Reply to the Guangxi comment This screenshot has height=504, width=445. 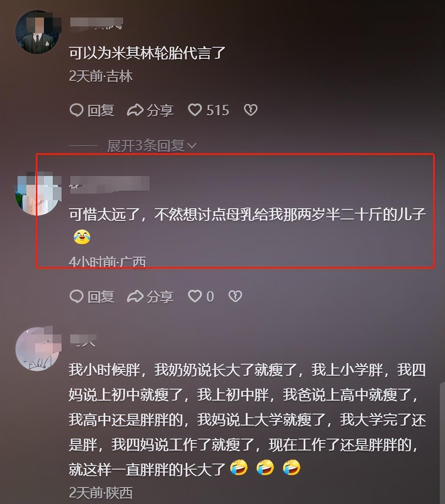tap(92, 296)
